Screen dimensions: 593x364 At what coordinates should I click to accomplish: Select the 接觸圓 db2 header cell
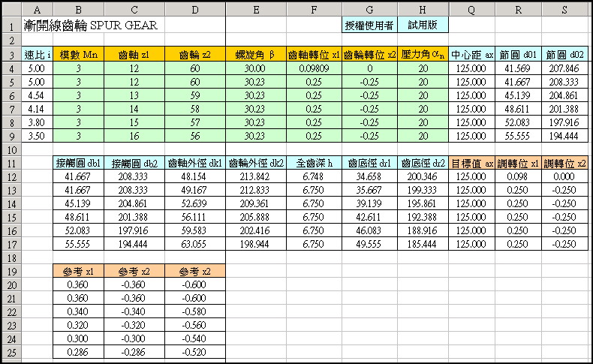(134, 164)
